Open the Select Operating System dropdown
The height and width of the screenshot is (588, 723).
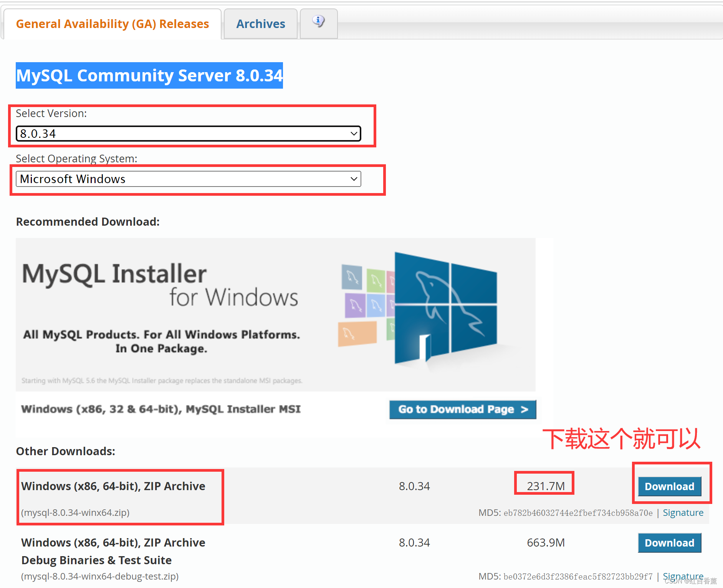point(188,179)
